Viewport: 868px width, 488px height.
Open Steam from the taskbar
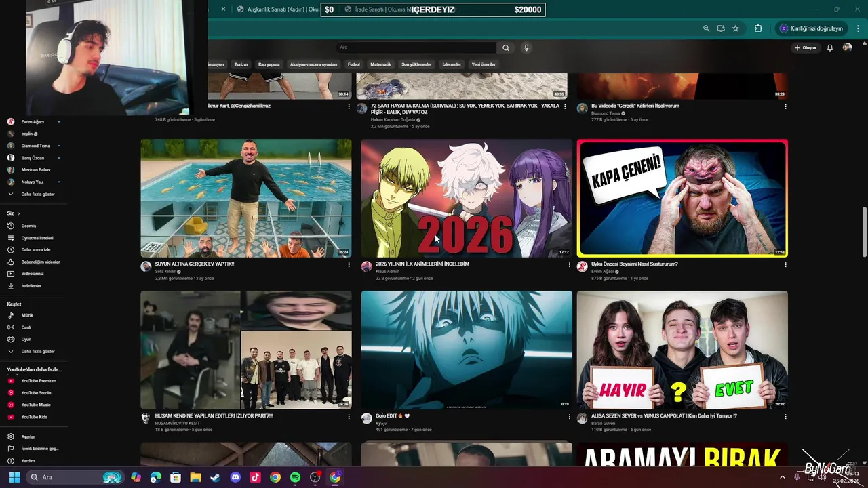click(215, 477)
